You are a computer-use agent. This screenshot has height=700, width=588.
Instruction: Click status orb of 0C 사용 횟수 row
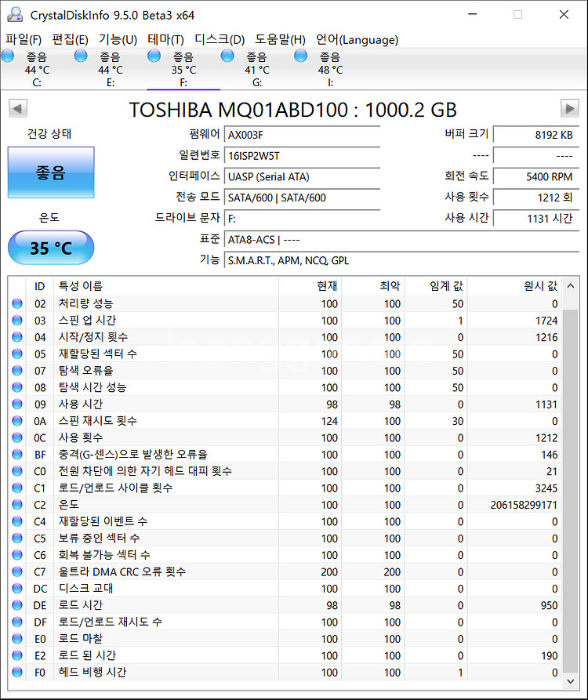[17, 437]
